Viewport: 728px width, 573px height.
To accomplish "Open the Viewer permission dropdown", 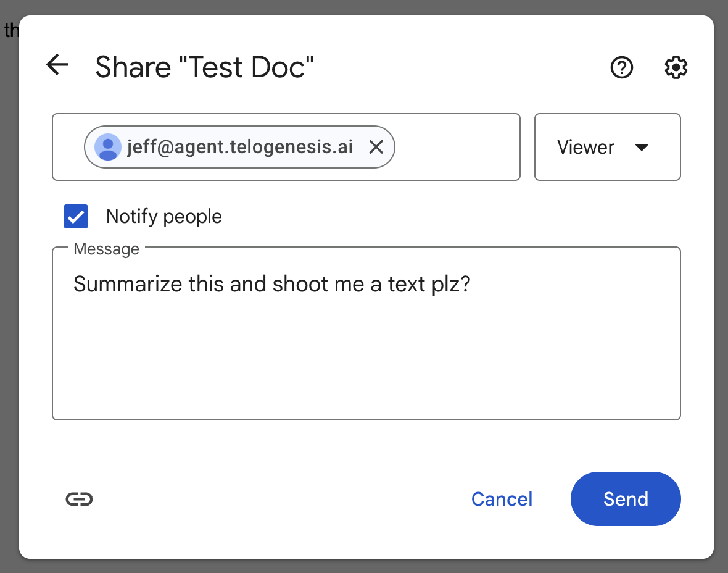I will click(607, 147).
